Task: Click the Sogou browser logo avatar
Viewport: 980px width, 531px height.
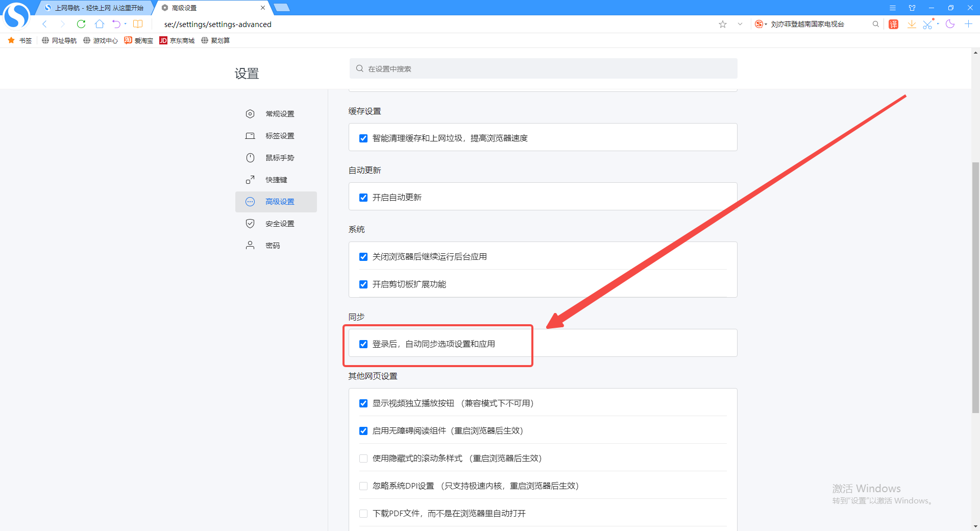Action: pyautogui.click(x=16, y=15)
